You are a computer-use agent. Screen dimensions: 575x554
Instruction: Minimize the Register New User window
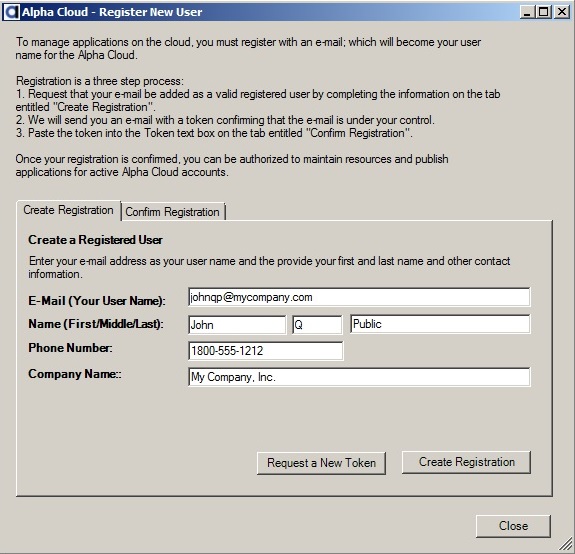pyautogui.click(x=527, y=12)
